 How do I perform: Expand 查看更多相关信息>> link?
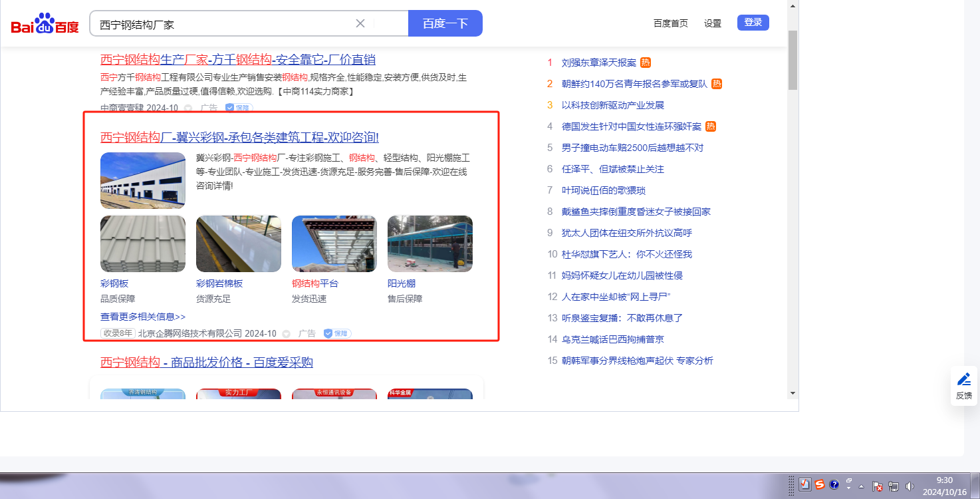(x=143, y=317)
